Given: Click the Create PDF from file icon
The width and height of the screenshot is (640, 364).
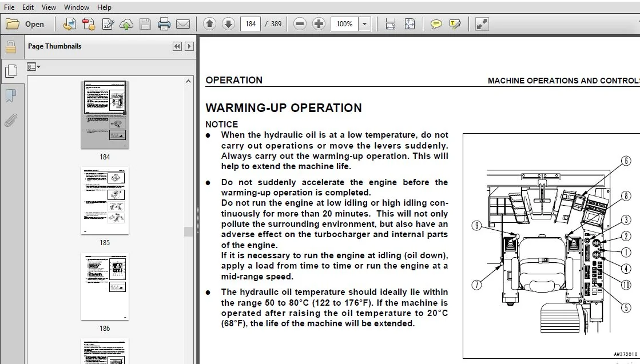Looking at the screenshot, I should click(x=69, y=24).
